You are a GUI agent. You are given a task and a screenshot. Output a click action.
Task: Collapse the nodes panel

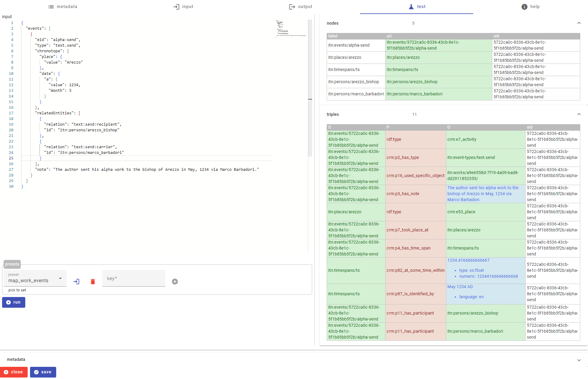coord(579,23)
